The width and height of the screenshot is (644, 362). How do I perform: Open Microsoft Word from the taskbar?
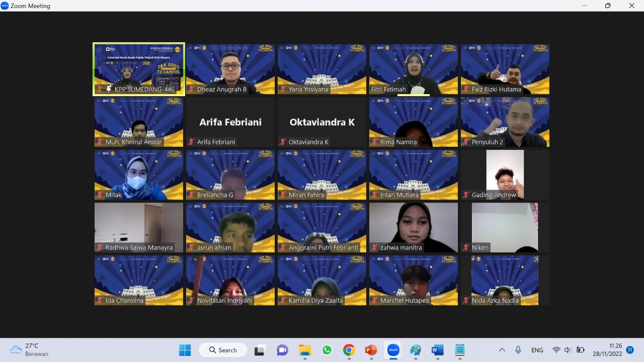click(437, 350)
